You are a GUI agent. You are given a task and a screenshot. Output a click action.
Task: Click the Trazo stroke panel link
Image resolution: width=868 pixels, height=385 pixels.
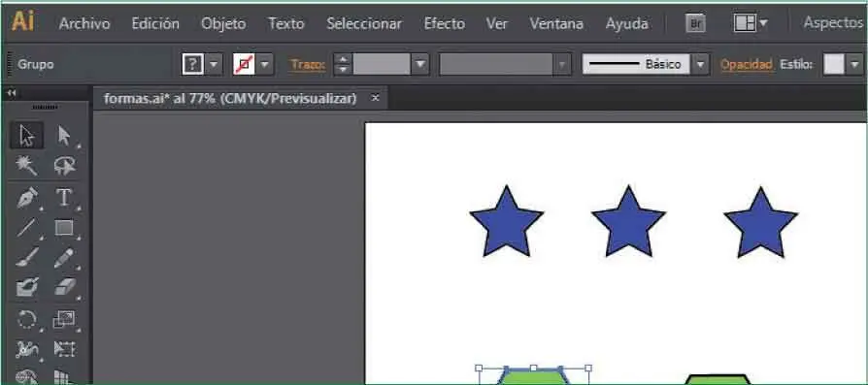coord(309,64)
